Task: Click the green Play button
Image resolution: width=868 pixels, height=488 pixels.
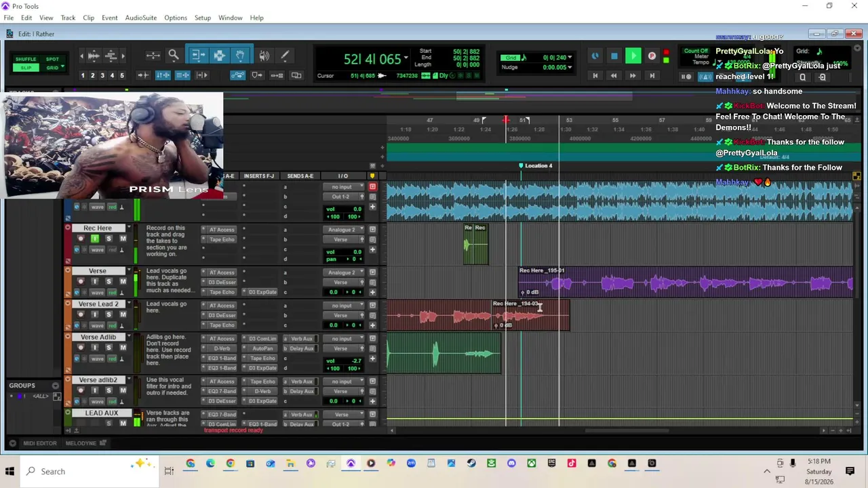Action: coord(633,56)
